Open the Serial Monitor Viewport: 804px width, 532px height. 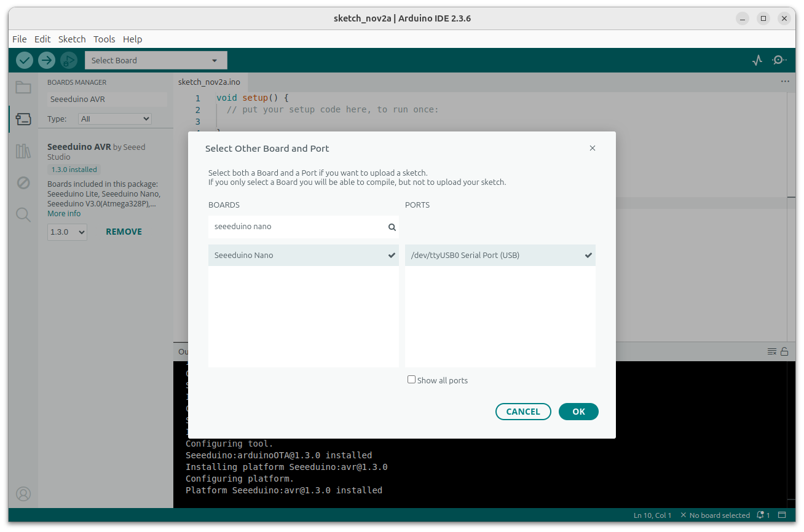pyautogui.click(x=779, y=60)
